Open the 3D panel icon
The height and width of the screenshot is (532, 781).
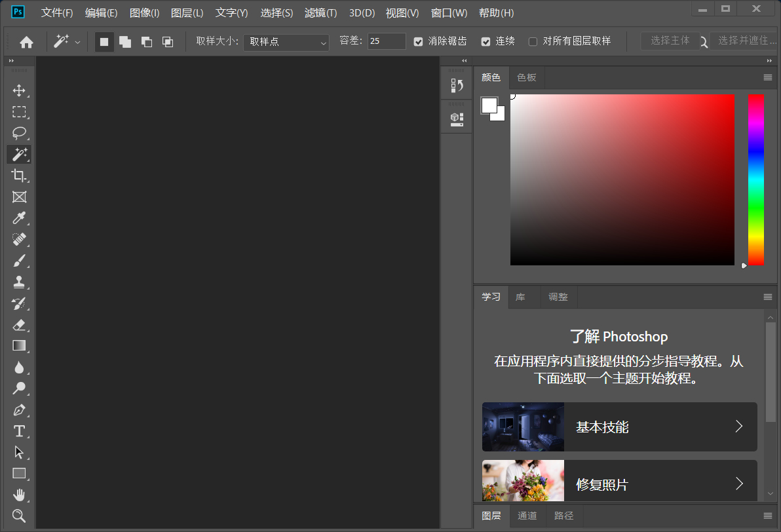[x=457, y=119]
